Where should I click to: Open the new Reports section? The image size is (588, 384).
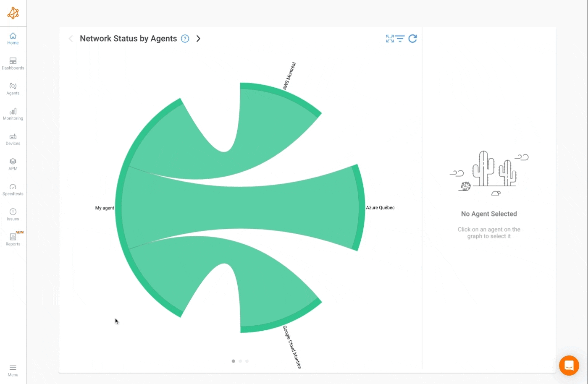[x=13, y=239]
